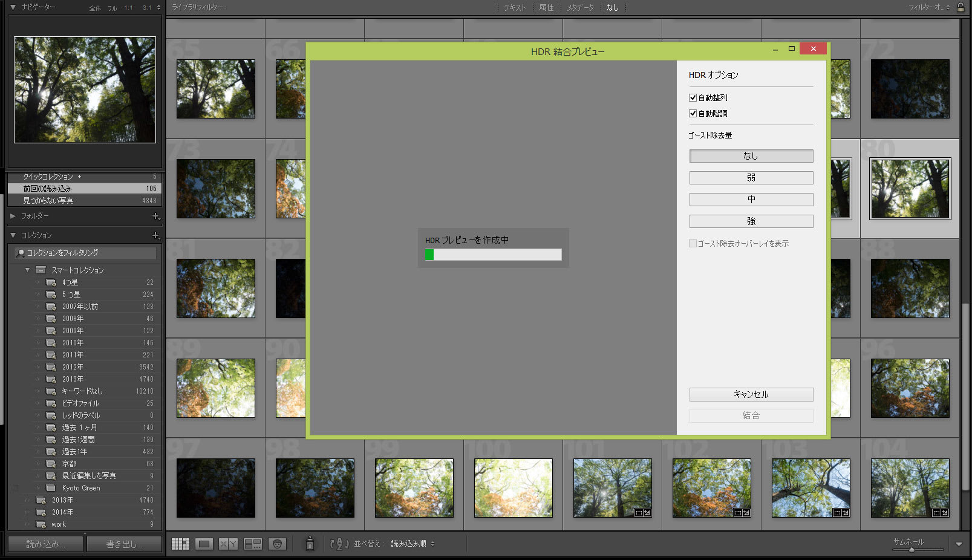Switch to Grid view in the toolbar
Image resolution: width=972 pixels, height=560 pixels.
(x=180, y=544)
